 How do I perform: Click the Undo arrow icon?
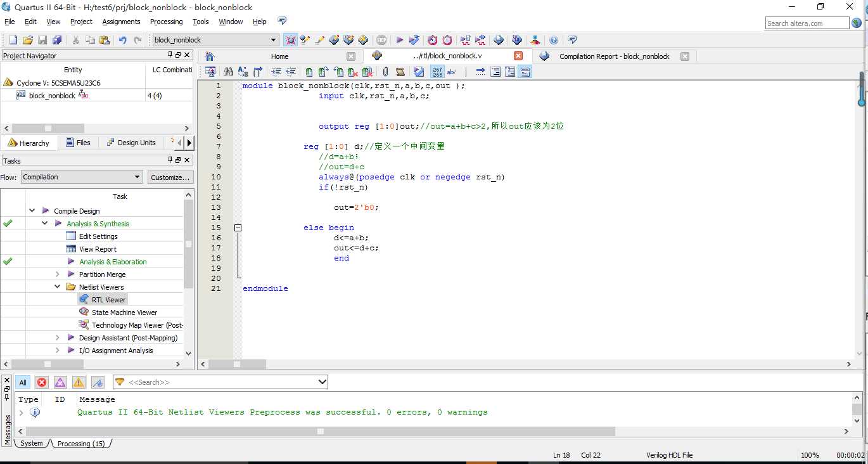click(x=123, y=40)
